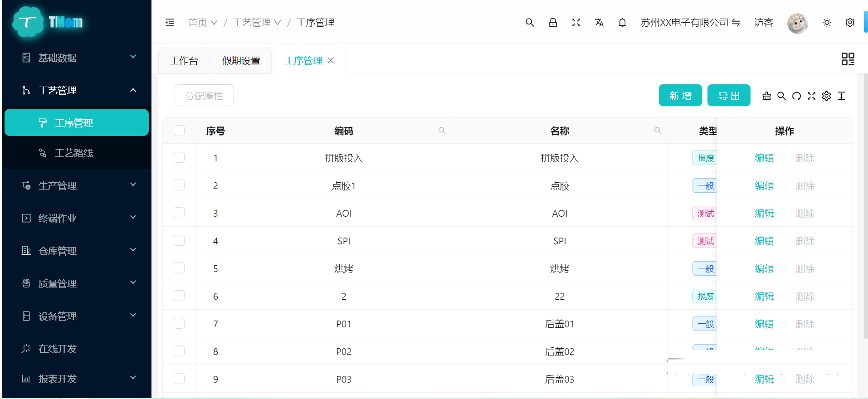
Task: Click the header search magnifier icon
Action: 529,23
